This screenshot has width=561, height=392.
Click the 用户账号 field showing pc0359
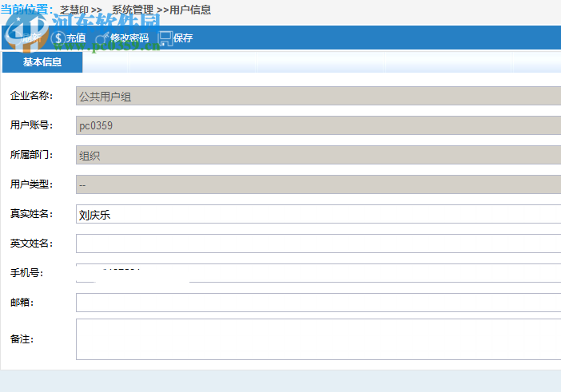click(318, 125)
